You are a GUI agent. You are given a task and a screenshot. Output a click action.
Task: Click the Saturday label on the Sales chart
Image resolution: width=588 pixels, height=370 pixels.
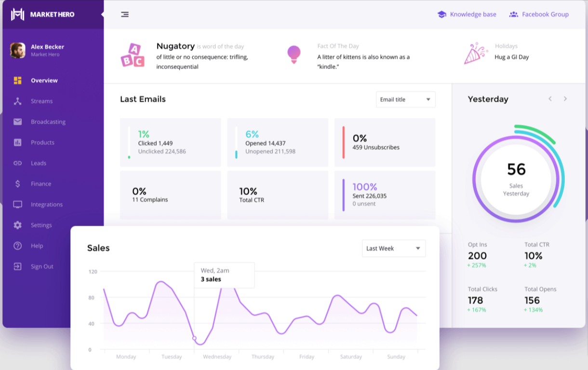click(351, 357)
